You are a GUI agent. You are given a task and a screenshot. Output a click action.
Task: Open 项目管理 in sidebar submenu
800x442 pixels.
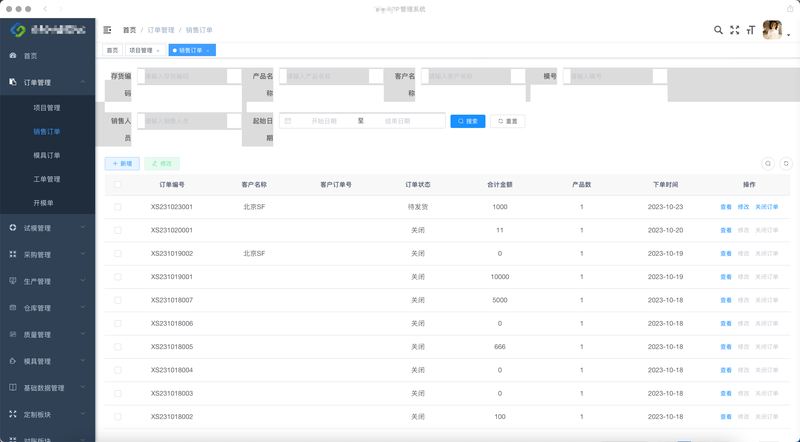(x=47, y=108)
